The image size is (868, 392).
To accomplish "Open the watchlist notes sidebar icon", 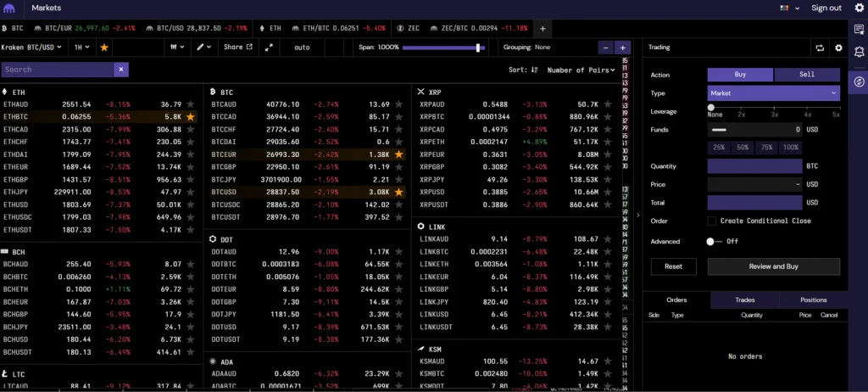I will click(859, 29).
